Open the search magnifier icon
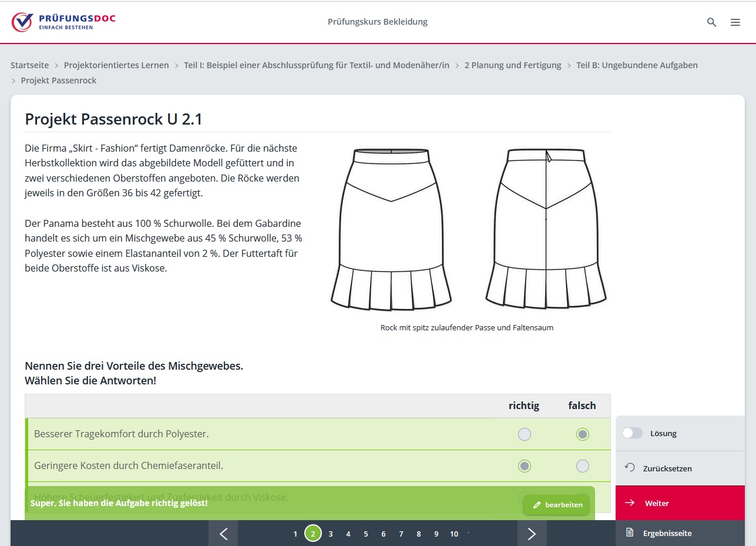The image size is (756, 546). [x=711, y=22]
